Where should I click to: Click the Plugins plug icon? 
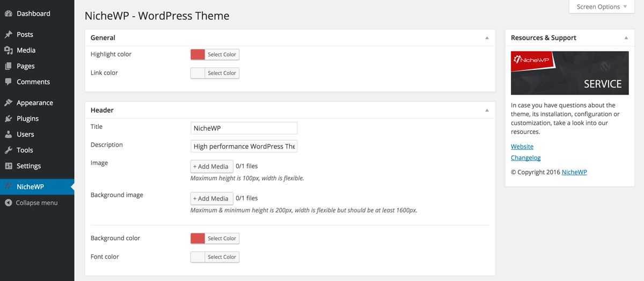8,118
